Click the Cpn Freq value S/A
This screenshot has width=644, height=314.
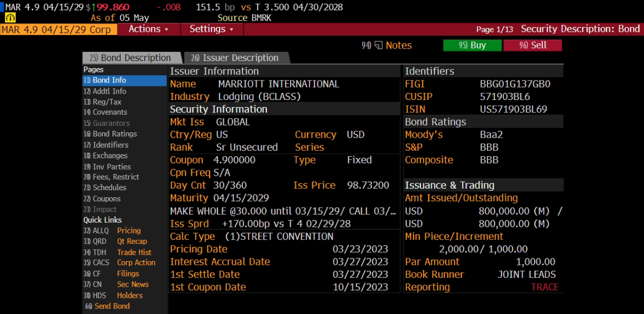click(222, 172)
